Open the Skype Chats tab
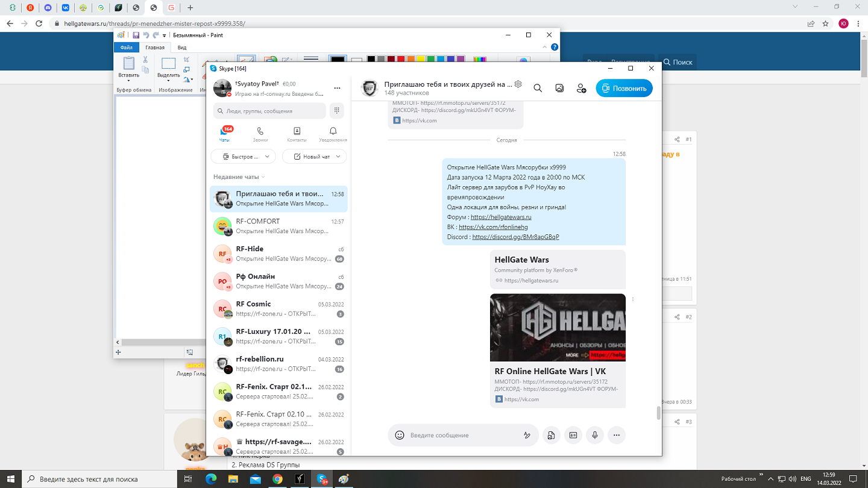Screen dimensions: 868x488 225,134
